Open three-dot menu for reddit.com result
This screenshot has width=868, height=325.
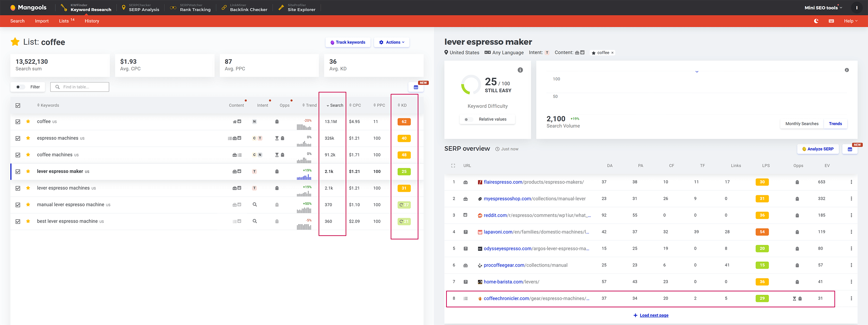(x=851, y=215)
